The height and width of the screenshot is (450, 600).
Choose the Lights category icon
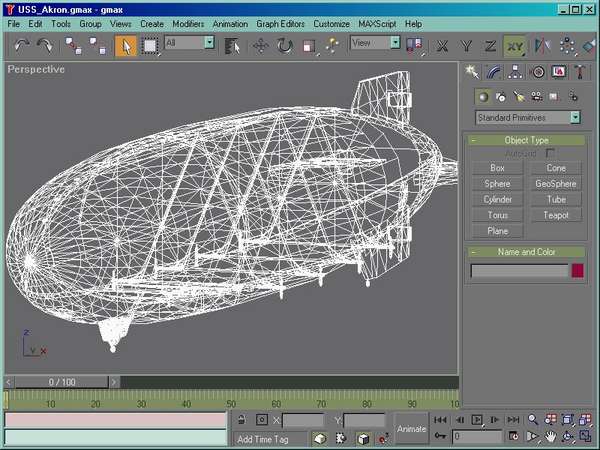point(519,96)
